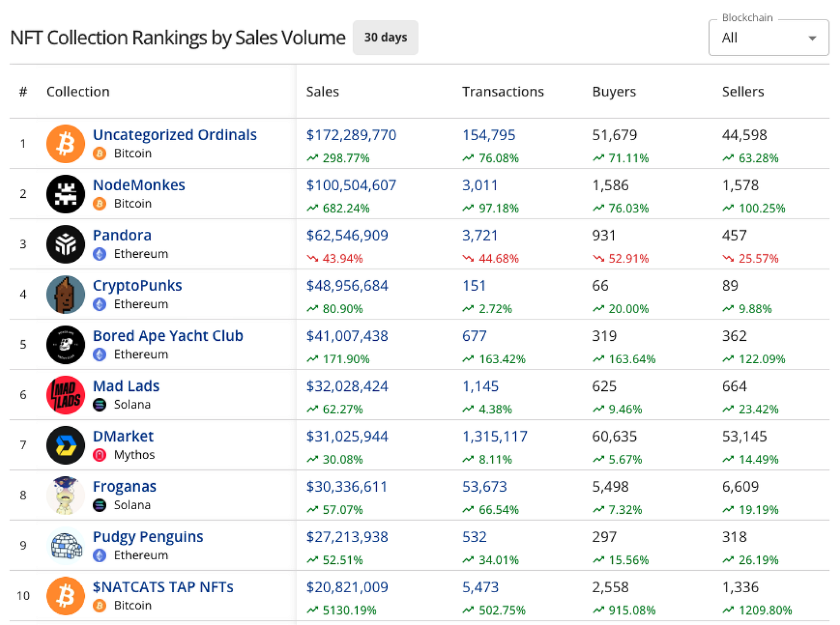Click small Ethereum icon under Pandora
The image size is (840, 625).
point(100,254)
